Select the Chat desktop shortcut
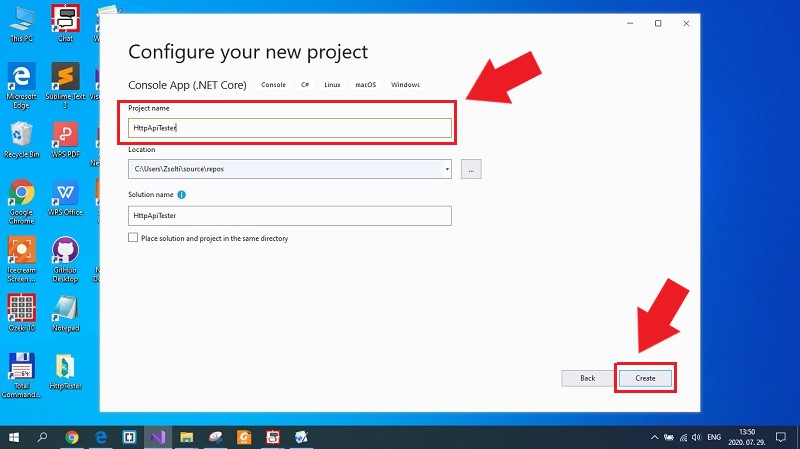Screen dimensions: 800x449 pyautogui.click(x=65, y=23)
